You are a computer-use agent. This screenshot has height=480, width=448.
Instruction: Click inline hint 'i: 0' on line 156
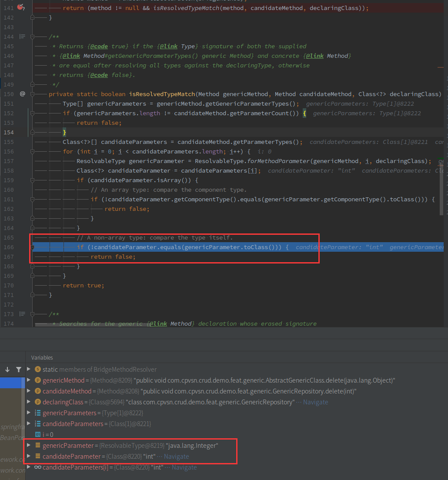tap(264, 152)
